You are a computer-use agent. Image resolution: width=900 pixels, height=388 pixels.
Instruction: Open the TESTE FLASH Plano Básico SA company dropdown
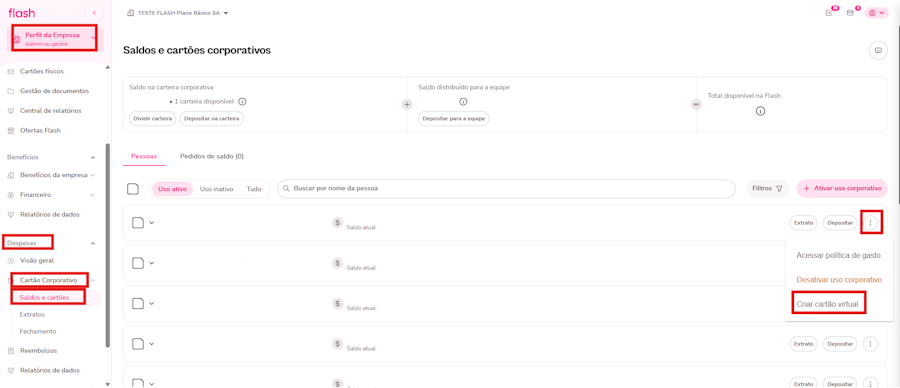177,13
